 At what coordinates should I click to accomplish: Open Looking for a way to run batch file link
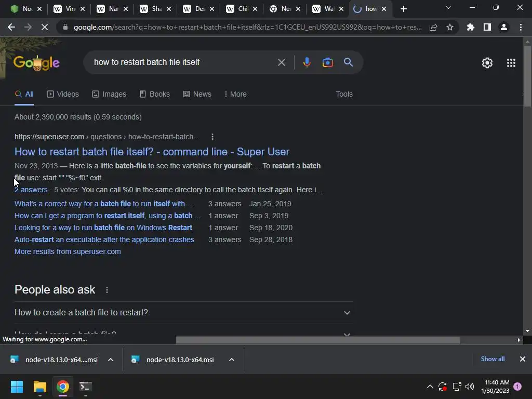(103, 228)
